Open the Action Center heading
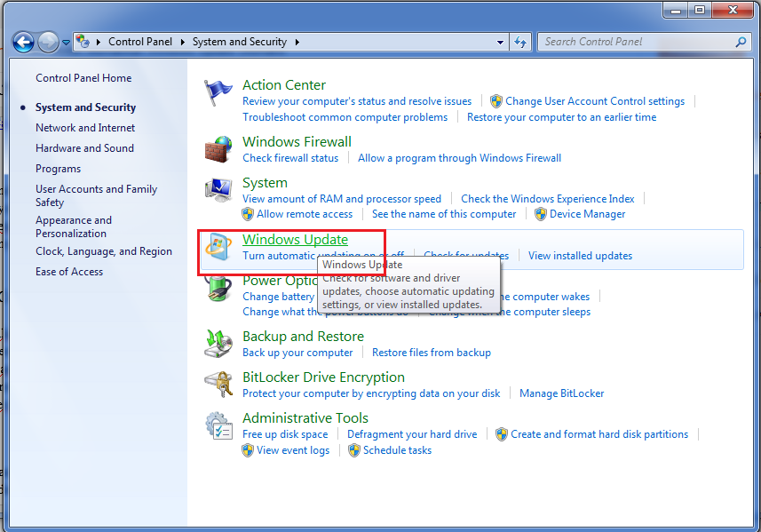 (284, 85)
